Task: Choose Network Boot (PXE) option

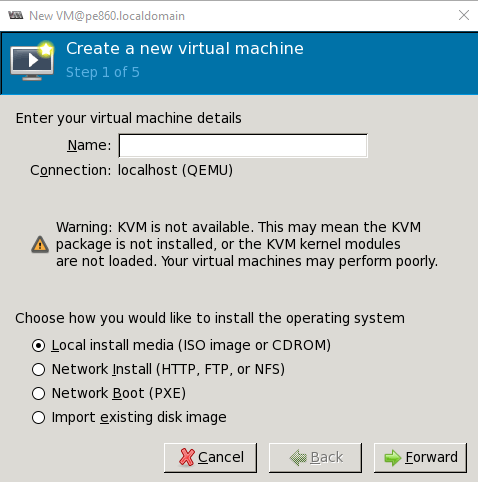Action: pyautogui.click(x=38, y=394)
